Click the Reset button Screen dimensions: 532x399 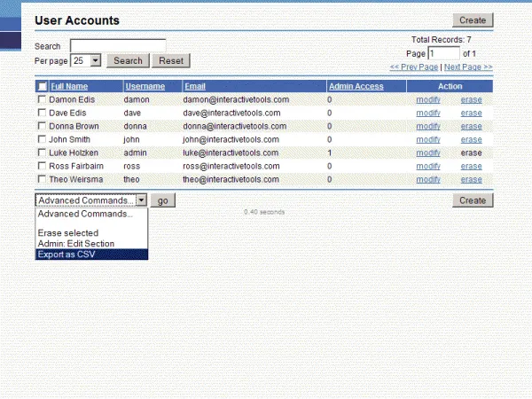pos(171,60)
